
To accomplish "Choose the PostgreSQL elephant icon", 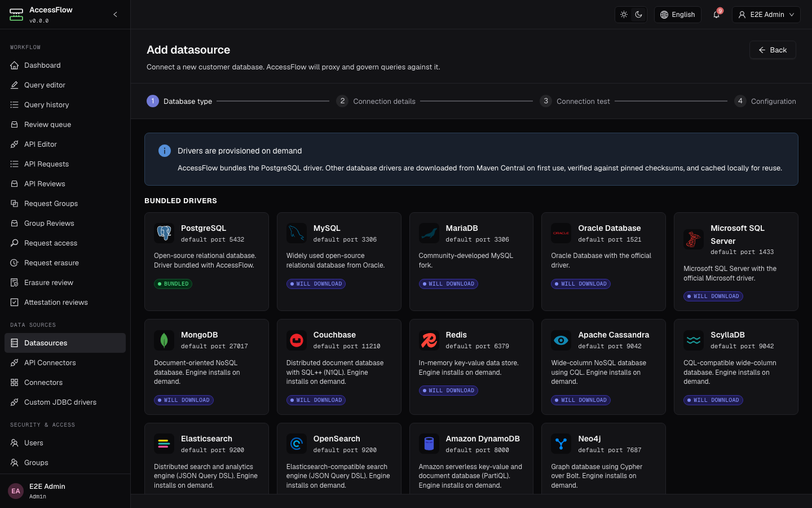I will tap(164, 233).
